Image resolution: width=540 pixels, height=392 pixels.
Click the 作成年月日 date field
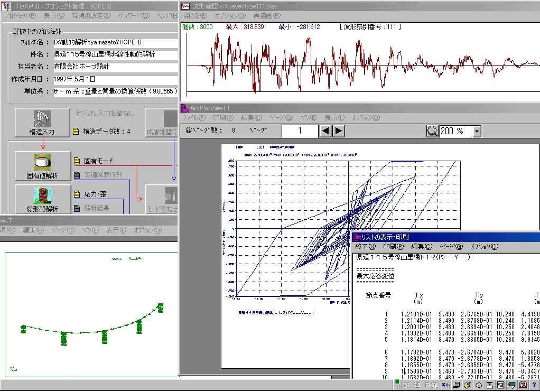pyautogui.click(x=115, y=79)
